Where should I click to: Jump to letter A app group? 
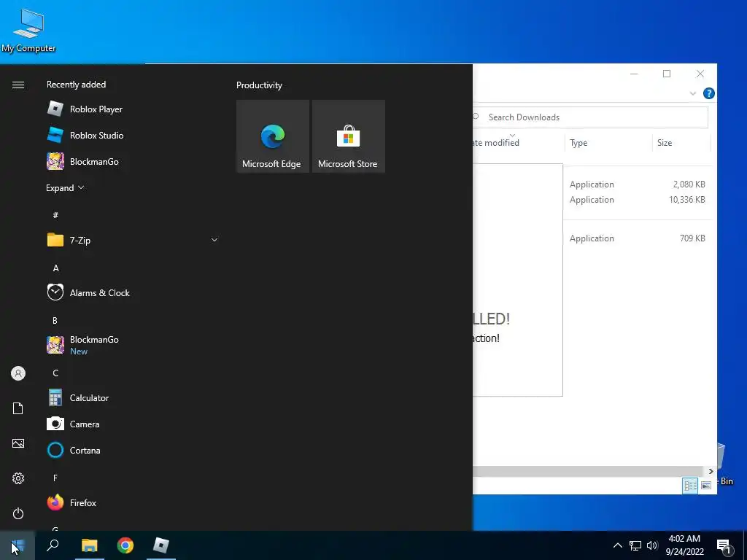click(x=55, y=268)
